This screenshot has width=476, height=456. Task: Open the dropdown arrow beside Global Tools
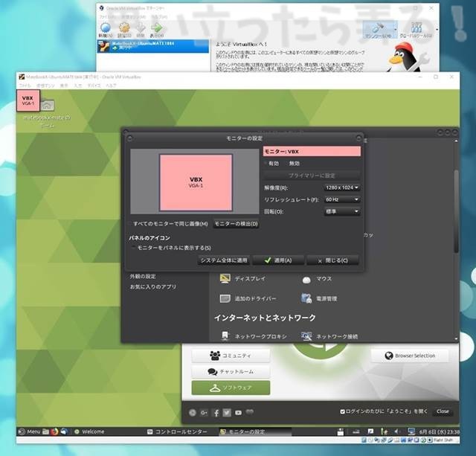(437, 30)
